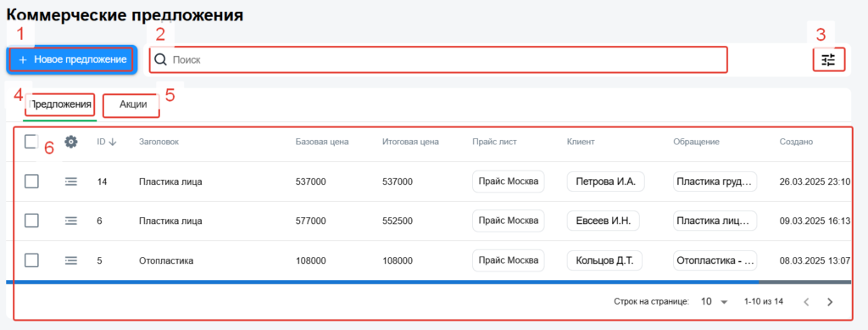Open row menu icon for ID 6

coord(71,221)
